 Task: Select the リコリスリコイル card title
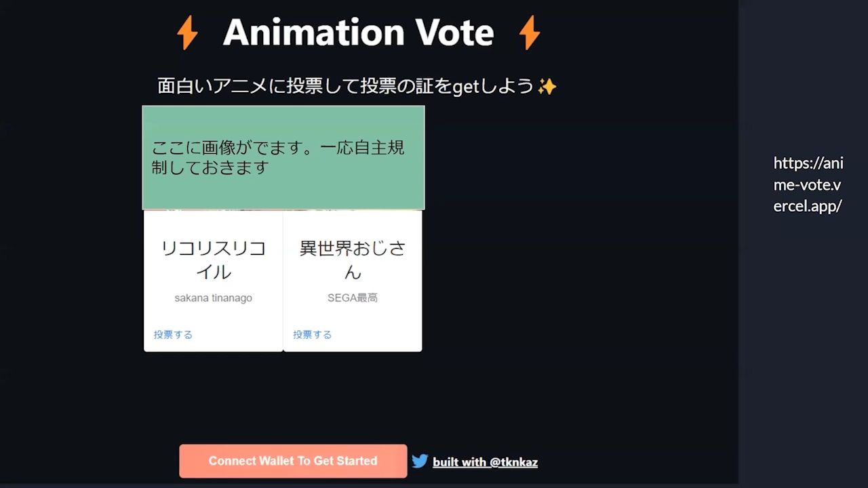point(213,260)
